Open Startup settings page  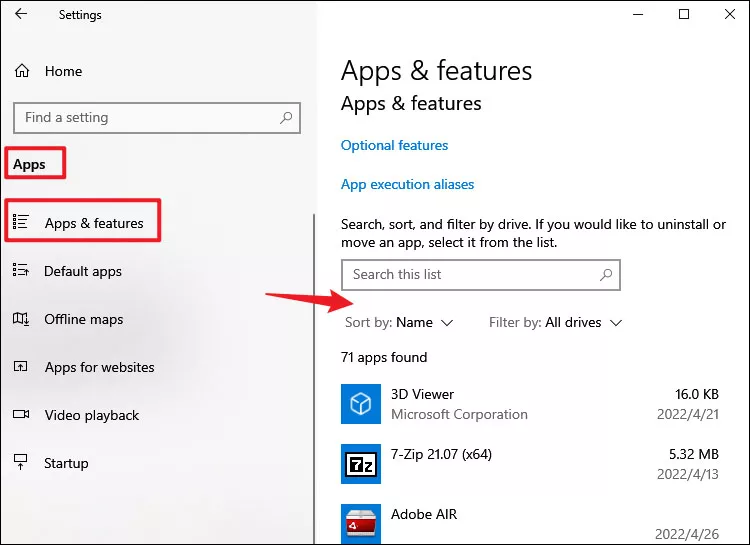pos(66,463)
